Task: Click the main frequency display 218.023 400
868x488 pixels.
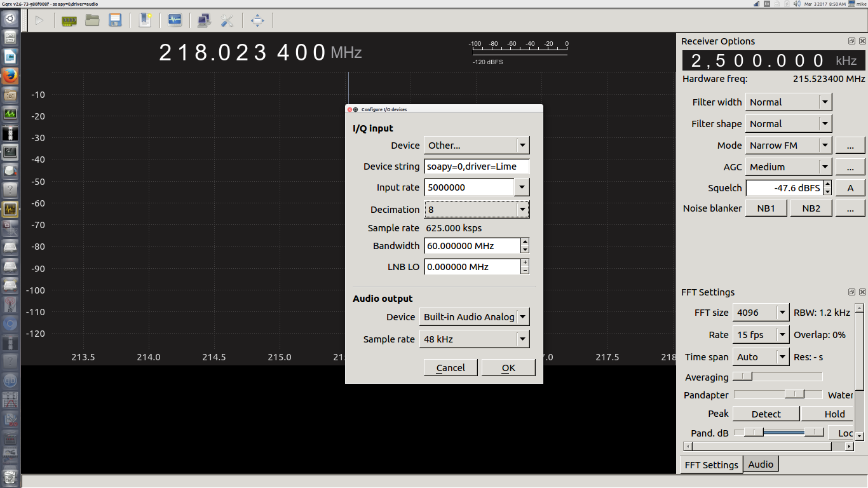Action: pos(242,52)
